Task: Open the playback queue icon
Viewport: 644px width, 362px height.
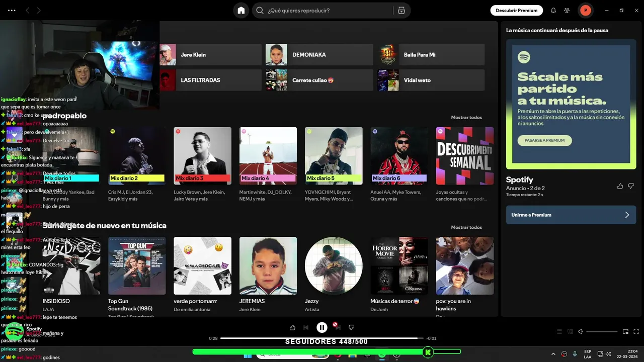Action: (x=559, y=331)
